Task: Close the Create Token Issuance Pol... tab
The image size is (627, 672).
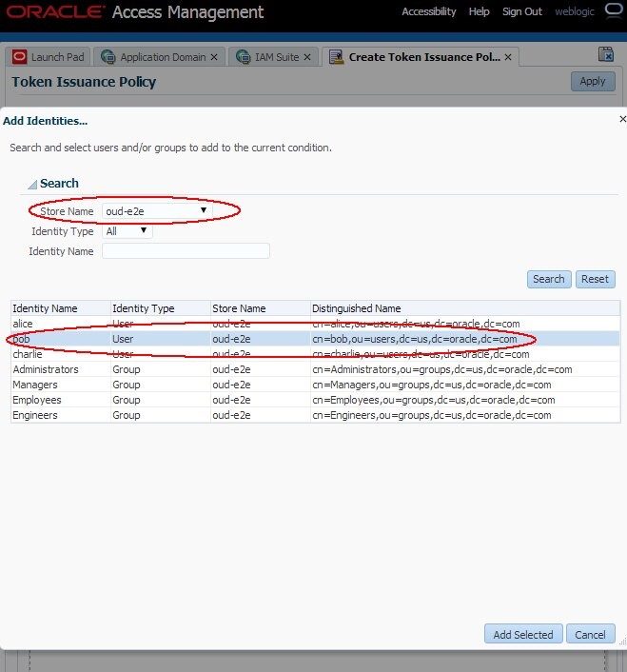Action: pyautogui.click(x=508, y=57)
